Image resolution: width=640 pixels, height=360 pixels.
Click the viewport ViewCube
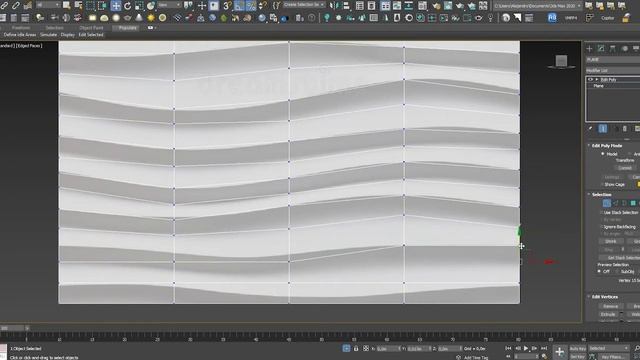click(x=561, y=61)
